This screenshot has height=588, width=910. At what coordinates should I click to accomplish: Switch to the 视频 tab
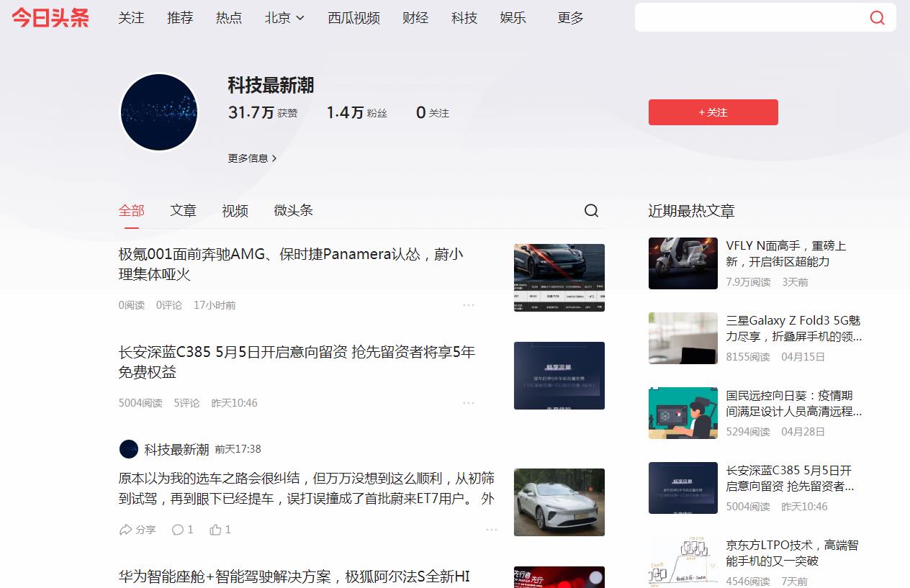[x=235, y=210]
